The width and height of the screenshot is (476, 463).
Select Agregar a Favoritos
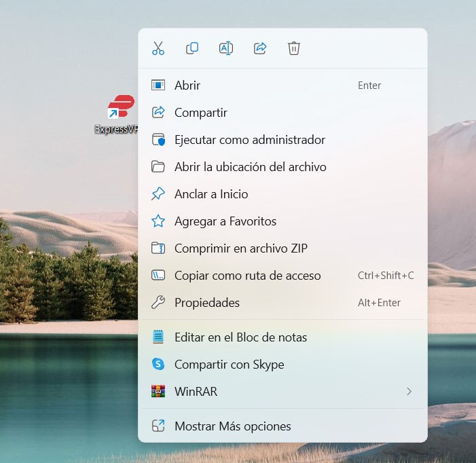[282, 221]
